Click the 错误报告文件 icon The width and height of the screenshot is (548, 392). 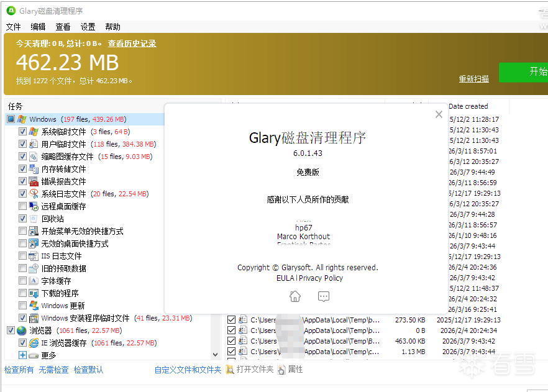(x=34, y=181)
